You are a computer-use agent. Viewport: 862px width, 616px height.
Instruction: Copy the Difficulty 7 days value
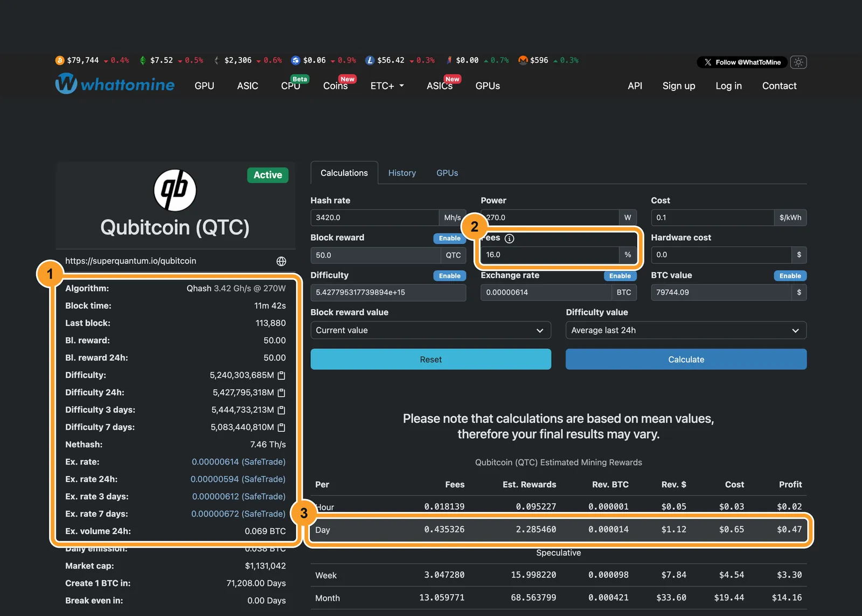(281, 427)
